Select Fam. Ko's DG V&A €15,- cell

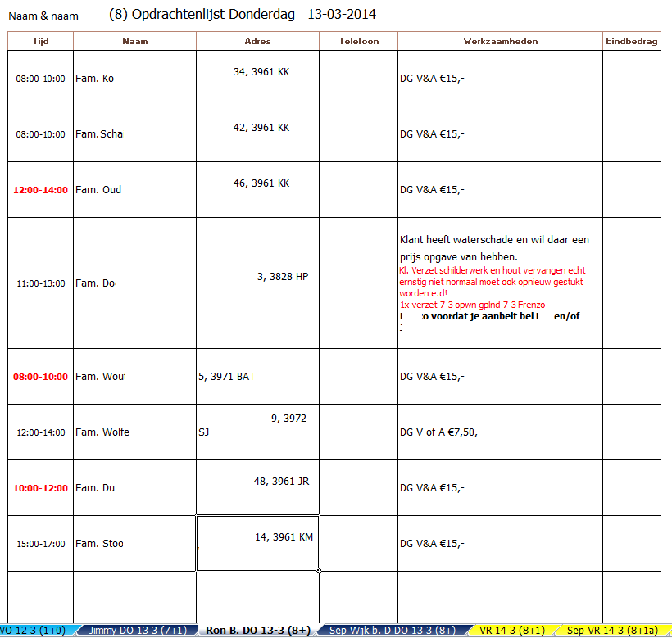pos(500,79)
